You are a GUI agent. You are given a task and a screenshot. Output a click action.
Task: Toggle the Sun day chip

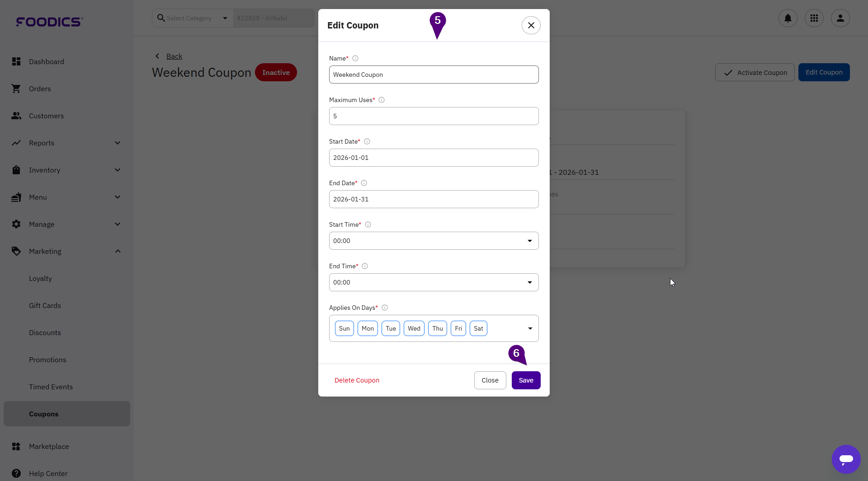(x=344, y=328)
